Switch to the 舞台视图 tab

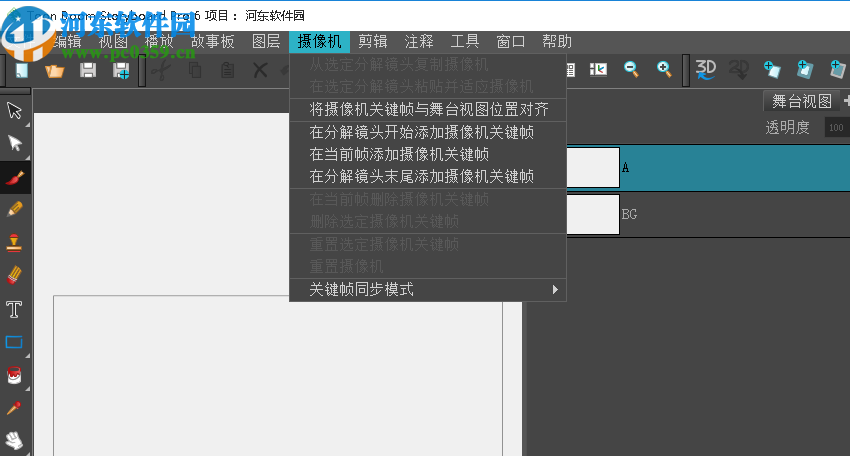pos(802,101)
